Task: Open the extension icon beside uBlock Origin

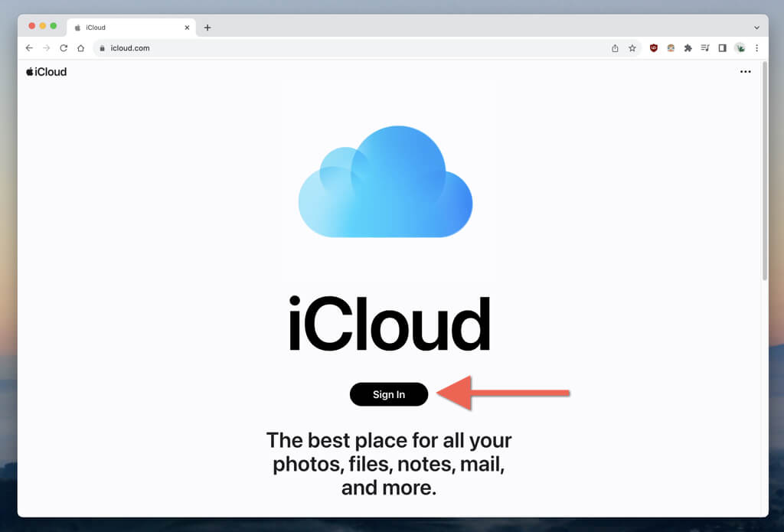Action: pyautogui.click(x=671, y=48)
